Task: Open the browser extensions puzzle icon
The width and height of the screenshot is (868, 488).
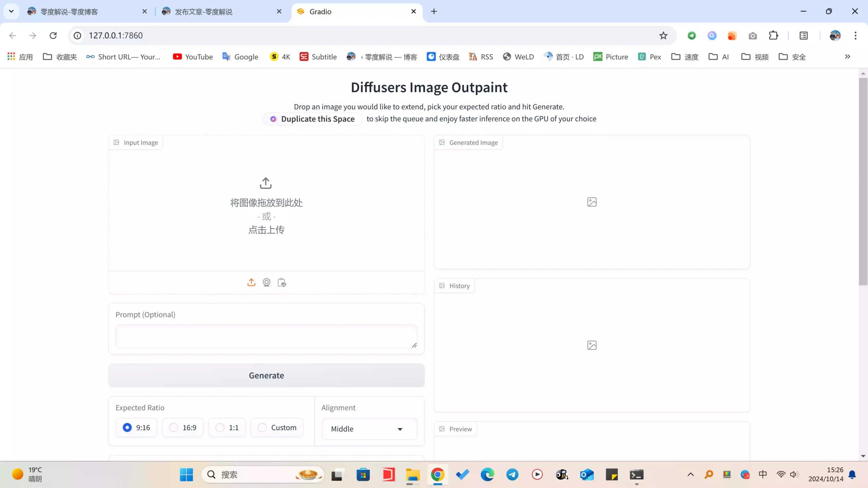Action: [773, 36]
